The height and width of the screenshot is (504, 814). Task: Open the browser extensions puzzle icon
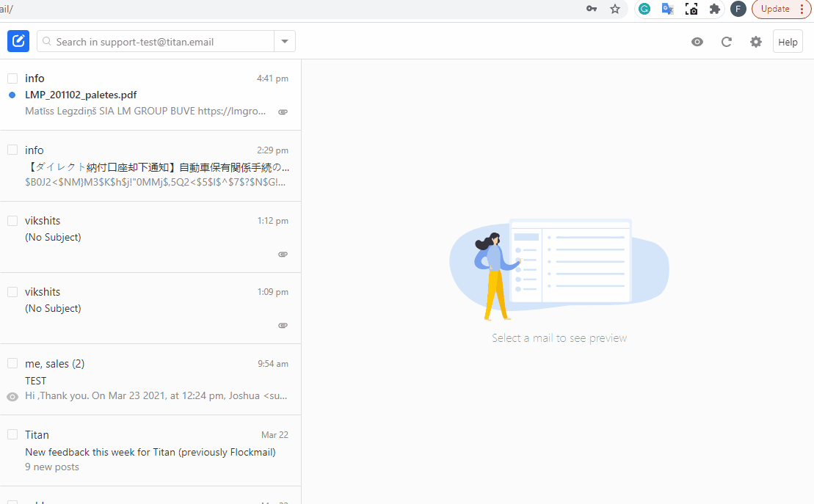point(715,9)
